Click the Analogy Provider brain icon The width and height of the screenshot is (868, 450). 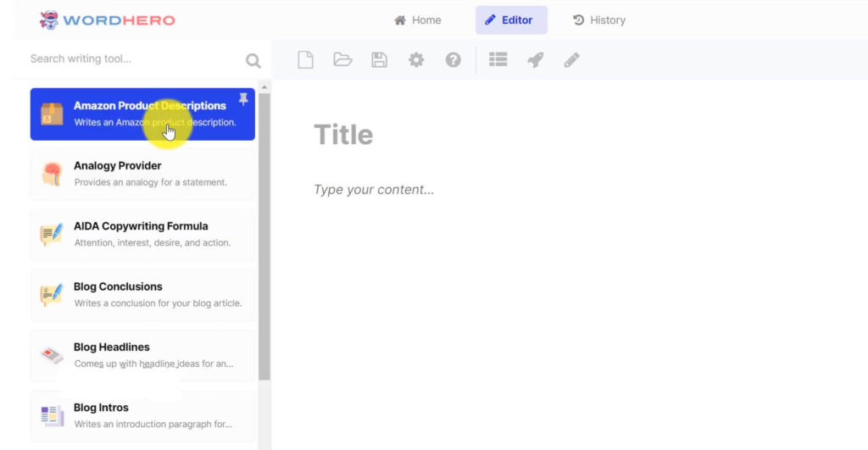point(52,174)
